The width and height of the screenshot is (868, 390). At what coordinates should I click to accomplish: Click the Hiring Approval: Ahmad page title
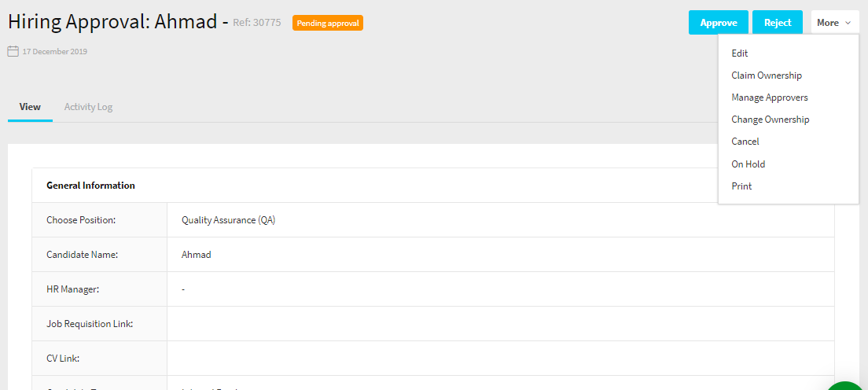point(112,22)
